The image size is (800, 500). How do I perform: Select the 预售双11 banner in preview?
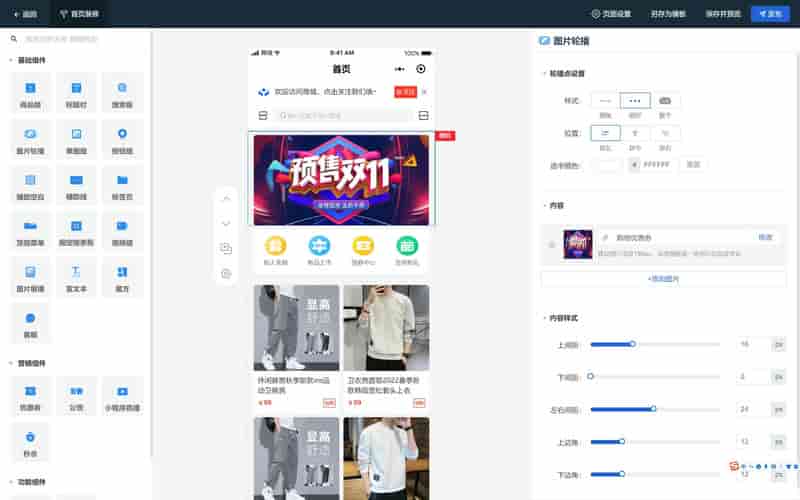coord(341,180)
